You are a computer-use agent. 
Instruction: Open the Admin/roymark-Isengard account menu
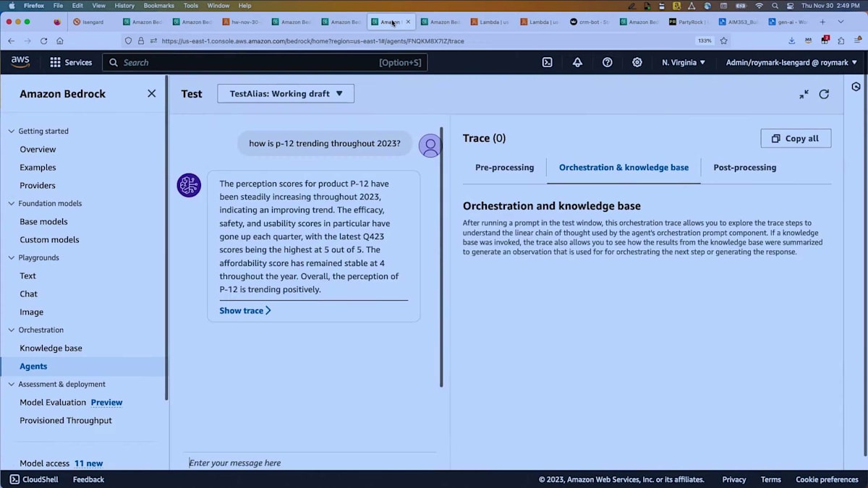coord(793,62)
